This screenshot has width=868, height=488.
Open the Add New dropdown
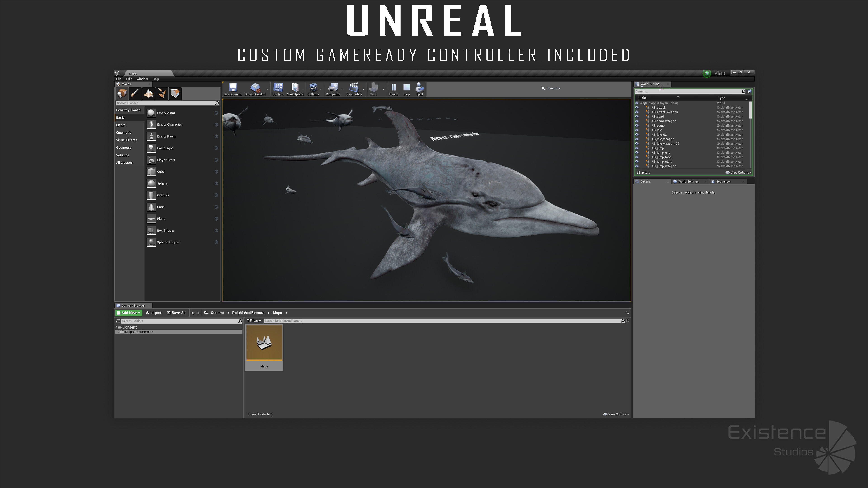click(128, 313)
